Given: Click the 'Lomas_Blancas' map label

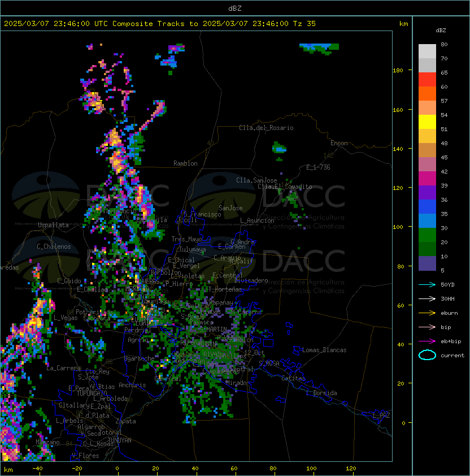Looking at the screenshot, I should (324, 350).
